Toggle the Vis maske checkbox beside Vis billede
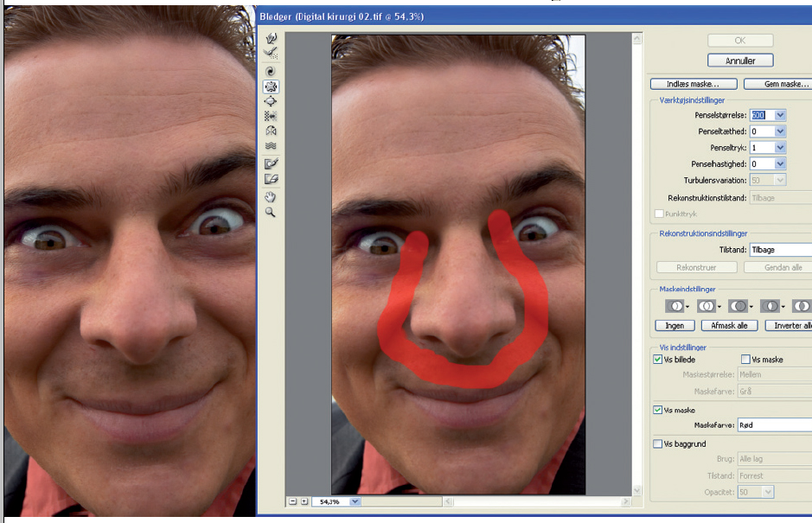 pos(745,360)
